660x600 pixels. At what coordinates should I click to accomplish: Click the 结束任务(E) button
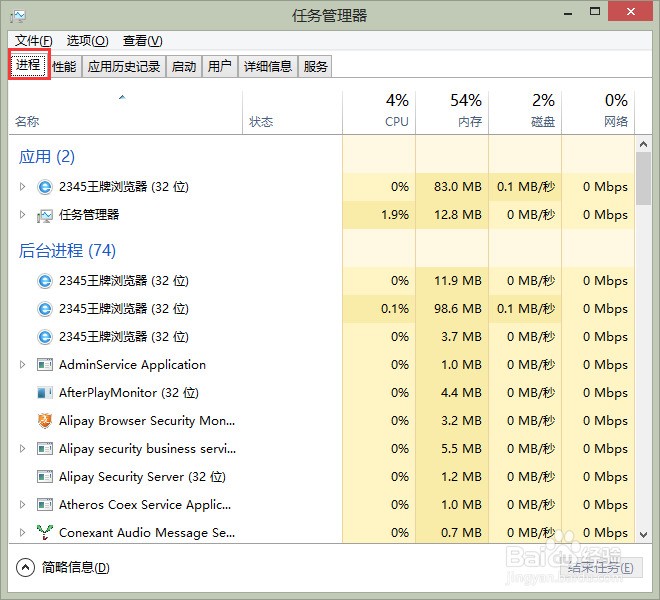[x=601, y=568]
